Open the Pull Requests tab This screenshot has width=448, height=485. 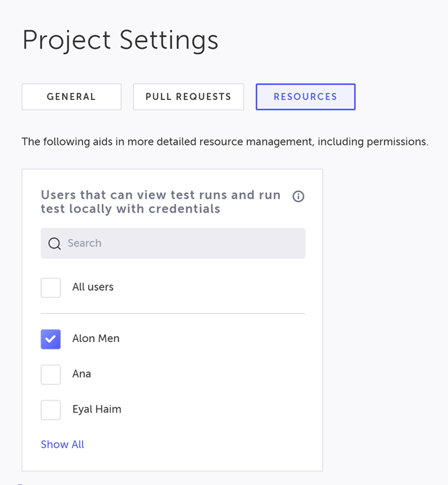coord(188,97)
